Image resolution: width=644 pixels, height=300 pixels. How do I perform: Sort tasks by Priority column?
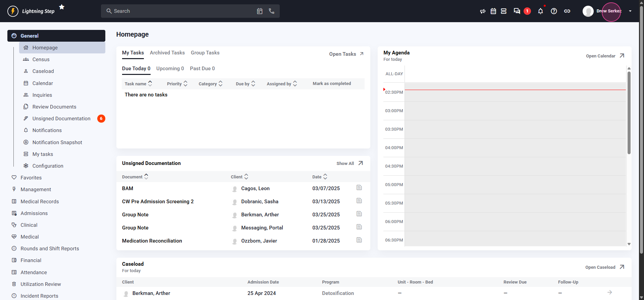tap(177, 84)
